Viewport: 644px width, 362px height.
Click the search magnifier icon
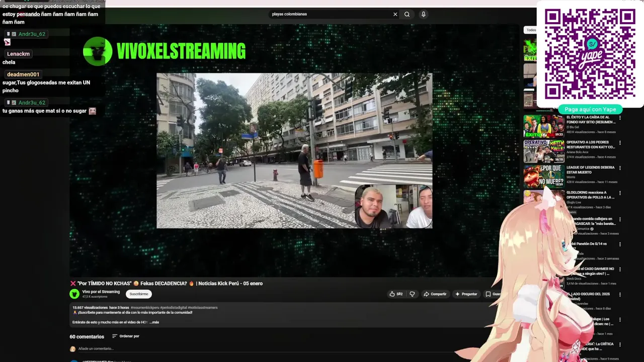click(407, 14)
